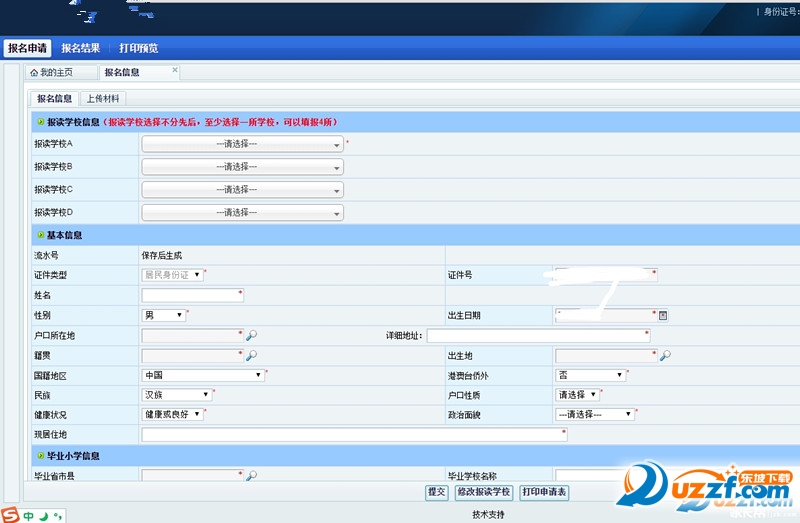
Task: Toggle the punctuation icon on Sogou bar
Action: pyautogui.click(x=58, y=516)
